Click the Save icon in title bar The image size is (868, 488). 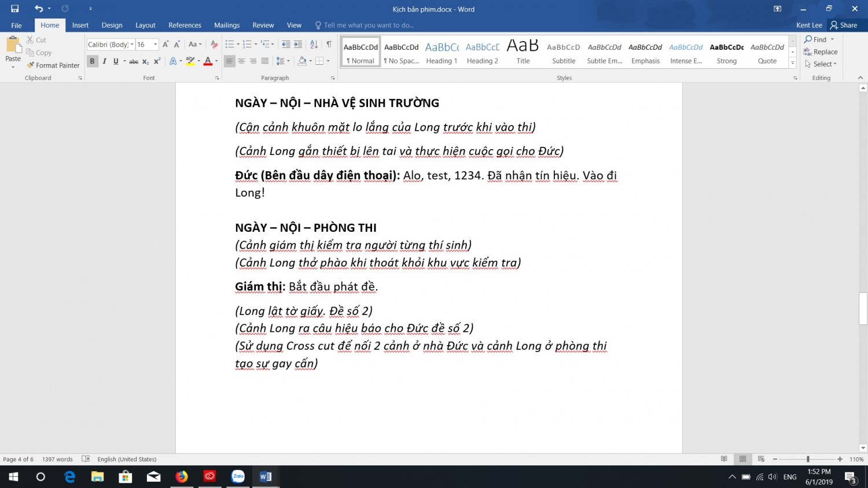15,9
